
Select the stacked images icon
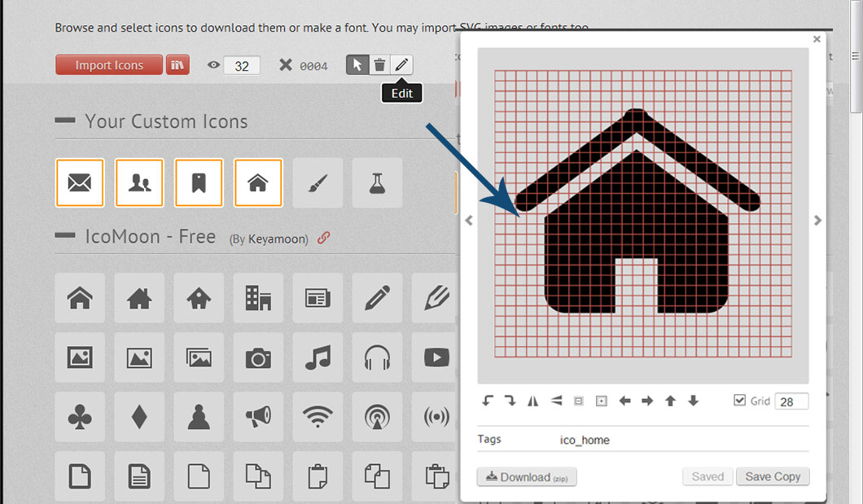199,357
